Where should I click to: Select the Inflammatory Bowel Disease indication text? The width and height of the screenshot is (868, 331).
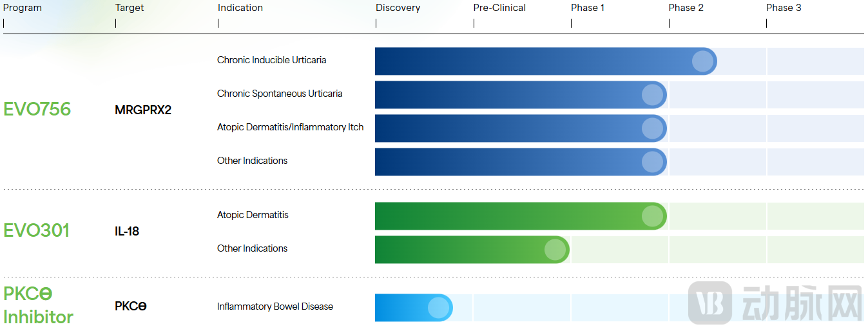point(275,306)
